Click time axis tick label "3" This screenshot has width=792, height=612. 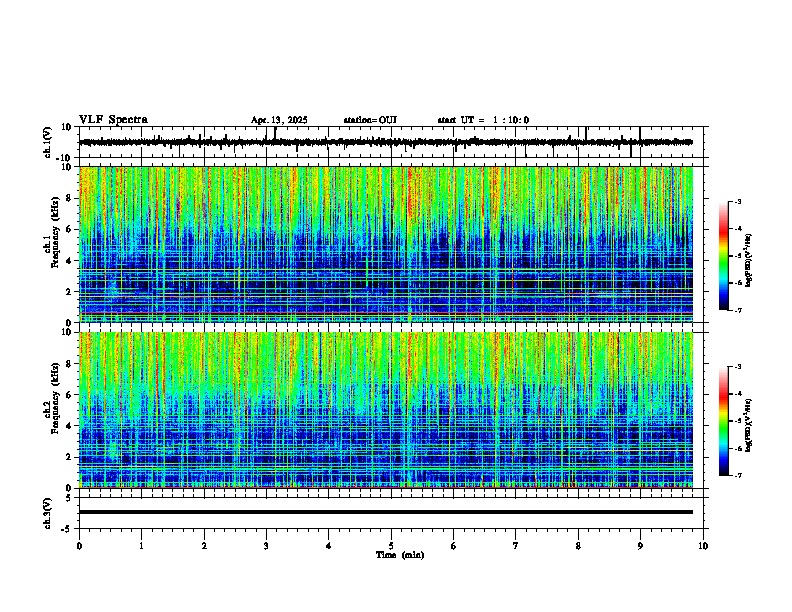point(266,546)
